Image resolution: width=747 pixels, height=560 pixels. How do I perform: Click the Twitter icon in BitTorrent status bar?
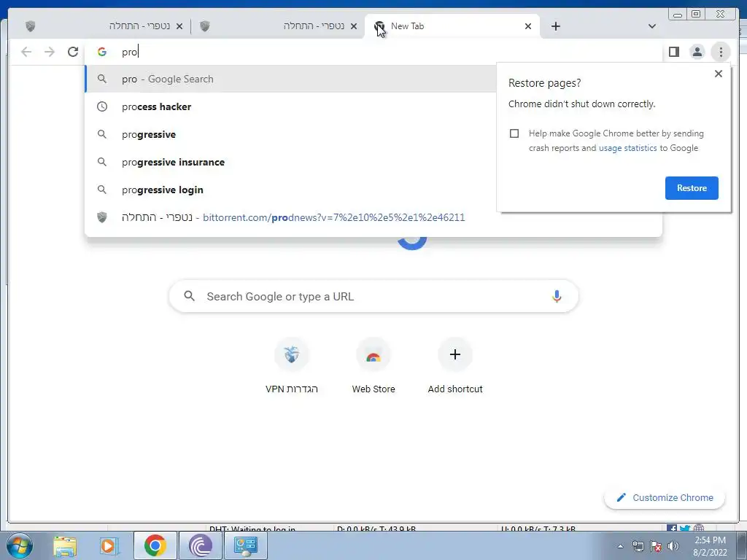pos(685,528)
